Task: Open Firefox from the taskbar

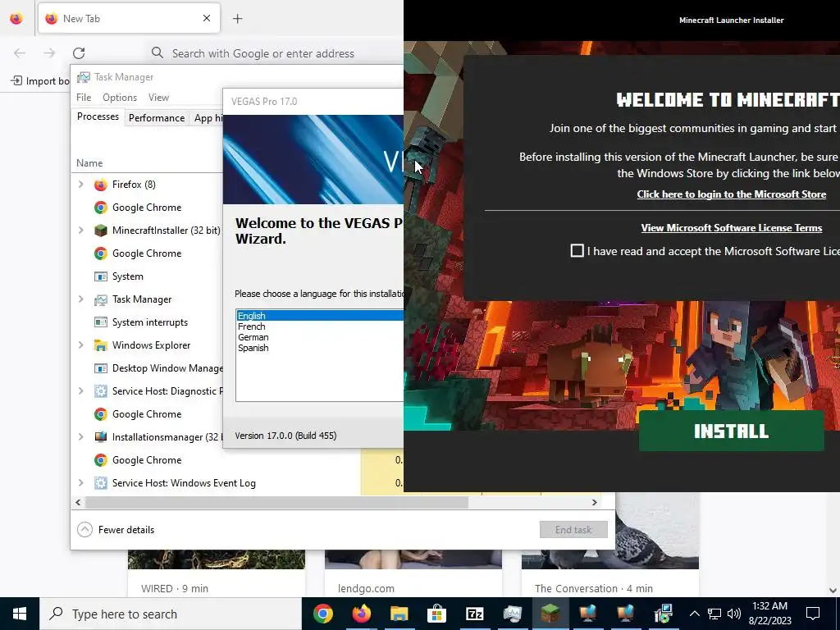Action: (x=361, y=614)
